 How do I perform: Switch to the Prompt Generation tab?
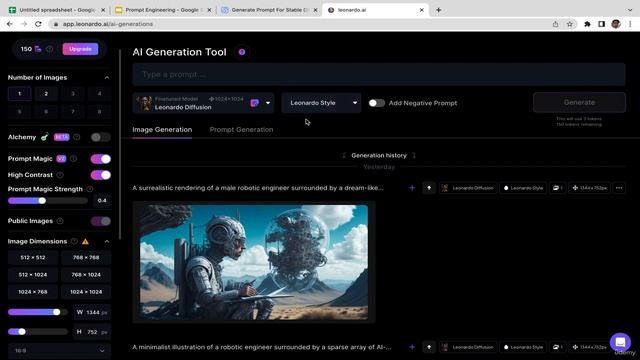coord(241,129)
